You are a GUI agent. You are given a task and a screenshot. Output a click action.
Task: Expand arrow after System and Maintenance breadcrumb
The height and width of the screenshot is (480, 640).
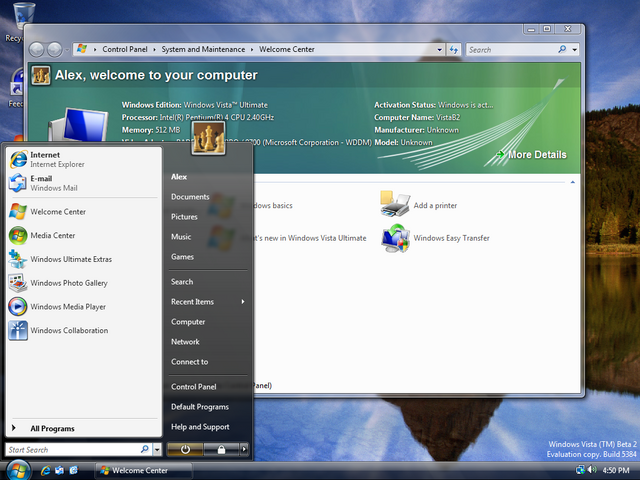(x=252, y=49)
